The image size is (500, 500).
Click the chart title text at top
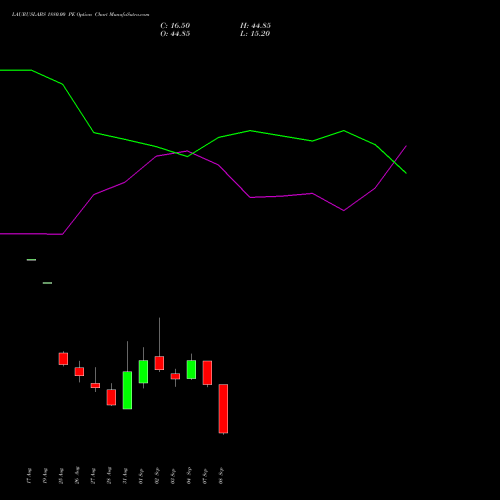click(80, 15)
